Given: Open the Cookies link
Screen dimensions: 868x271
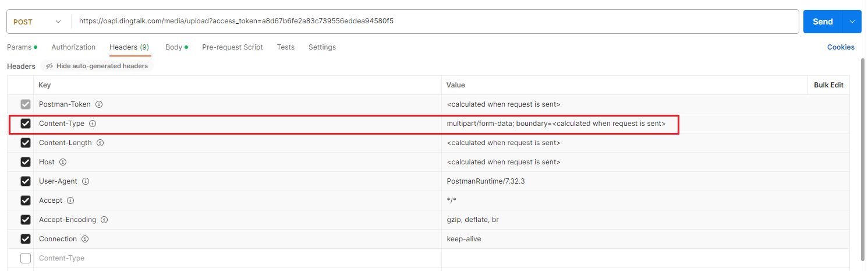Looking at the screenshot, I should pos(841,47).
